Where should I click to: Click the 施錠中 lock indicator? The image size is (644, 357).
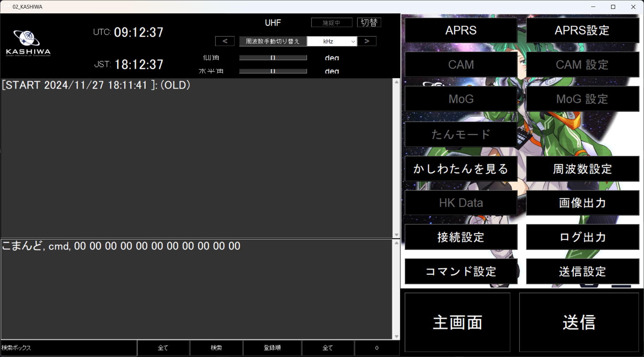point(331,22)
